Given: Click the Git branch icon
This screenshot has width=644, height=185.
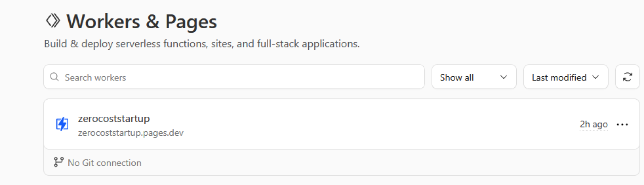Looking at the screenshot, I should [x=59, y=162].
